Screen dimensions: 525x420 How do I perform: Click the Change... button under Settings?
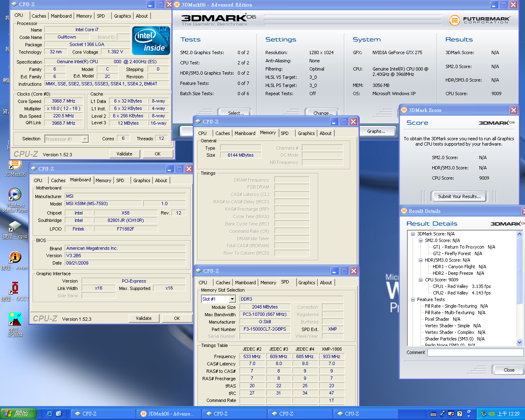coord(323,113)
